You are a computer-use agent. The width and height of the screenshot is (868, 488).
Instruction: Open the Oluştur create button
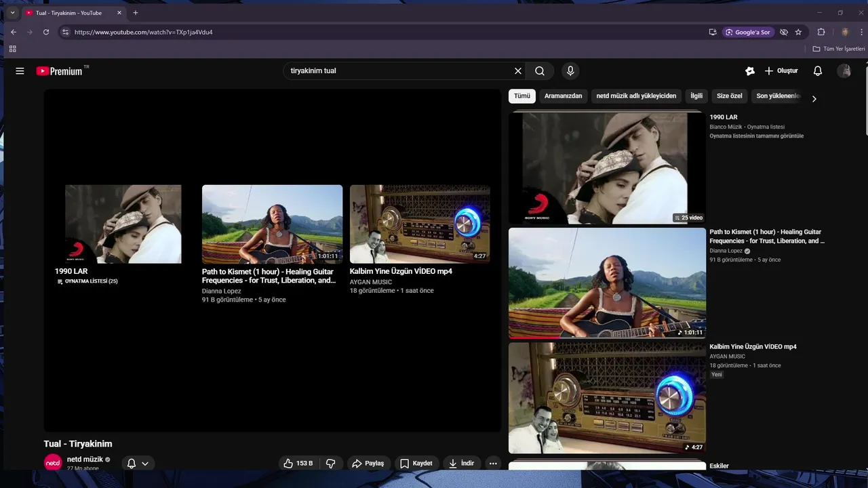(x=781, y=70)
